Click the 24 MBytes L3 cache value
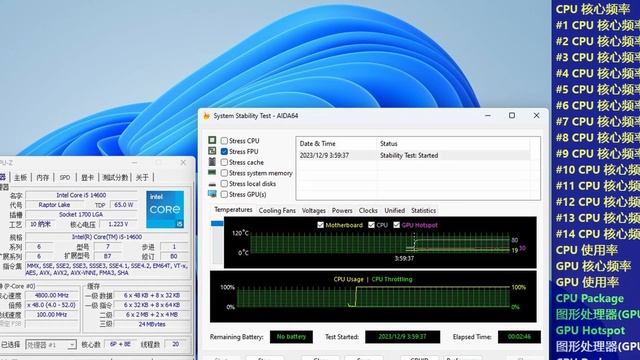The height and width of the screenshot is (360, 640). click(152, 324)
